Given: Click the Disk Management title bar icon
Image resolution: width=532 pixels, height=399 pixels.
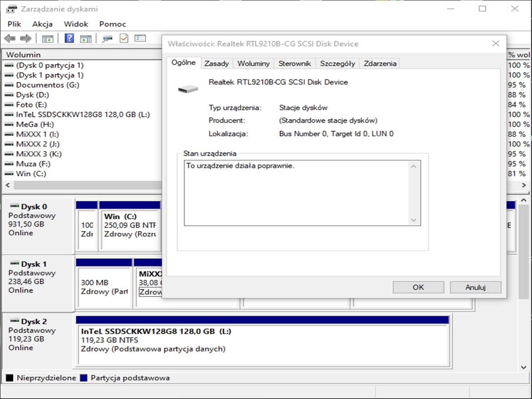Looking at the screenshot, I should tap(12, 9).
